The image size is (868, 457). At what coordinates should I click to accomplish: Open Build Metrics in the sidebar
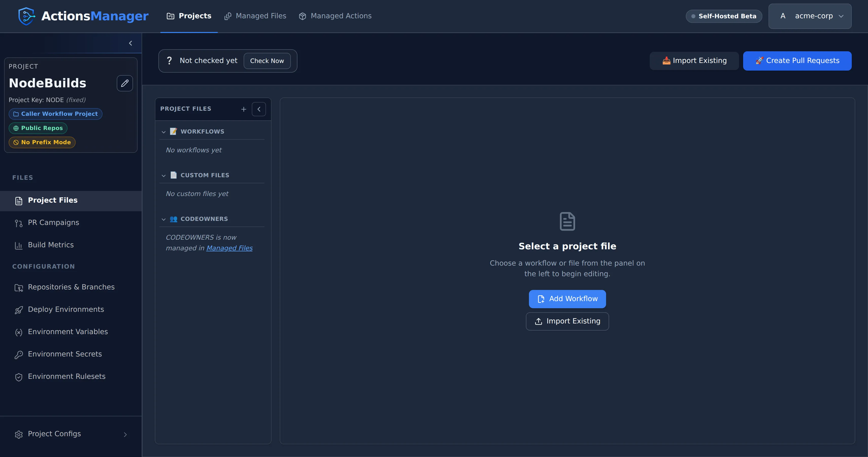point(71,245)
